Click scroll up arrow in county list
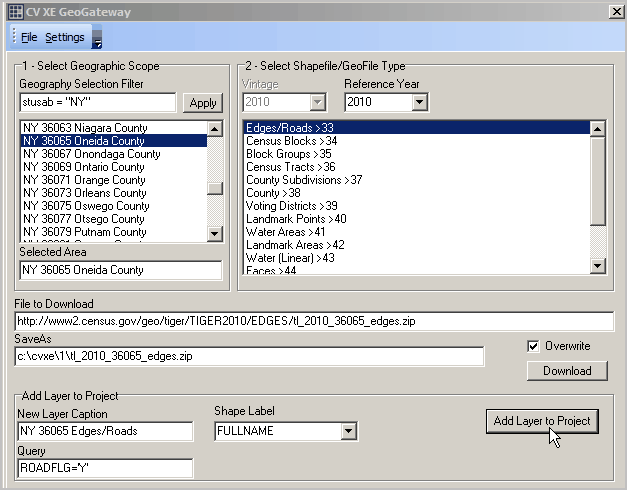This screenshot has width=627, height=490. 215,129
